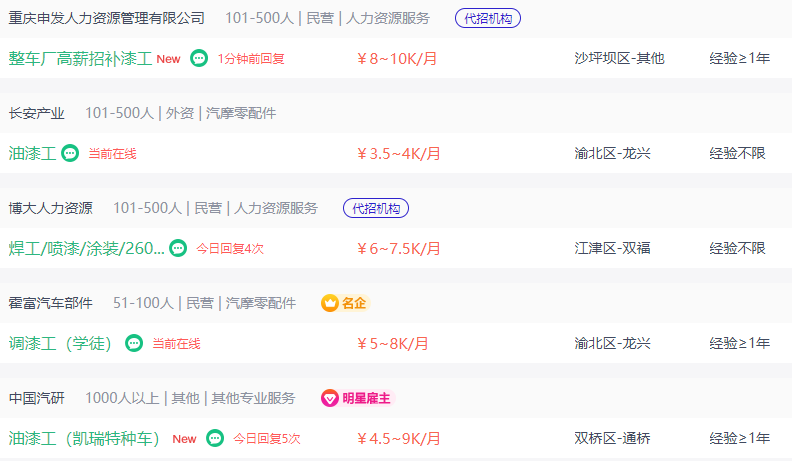Open company page for 霍富汽车部件
The image size is (792, 461).
(x=51, y=303)
